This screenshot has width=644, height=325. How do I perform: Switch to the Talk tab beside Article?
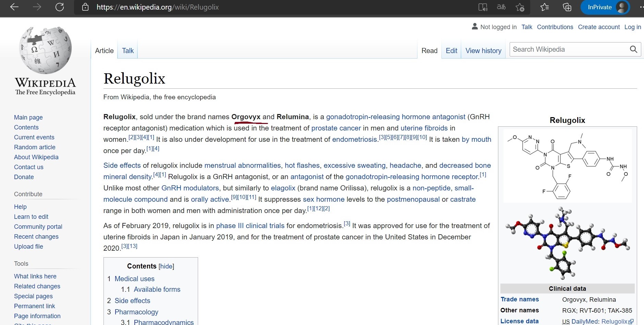(128, 51)
